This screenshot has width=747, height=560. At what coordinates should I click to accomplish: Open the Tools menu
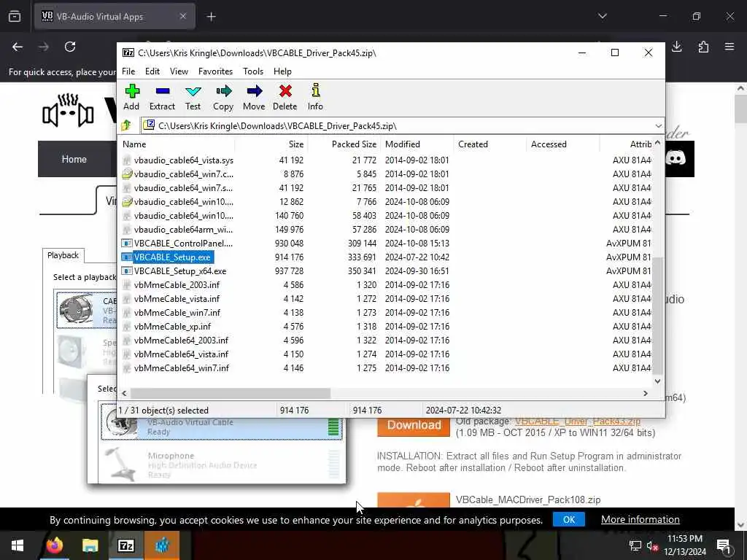tap(253, 71)
